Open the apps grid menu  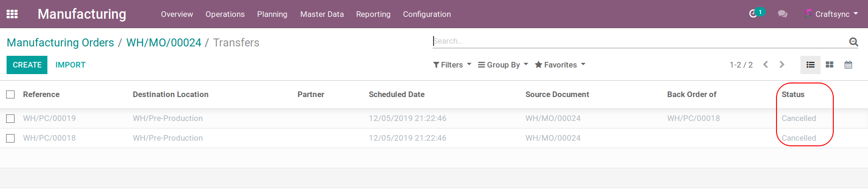click(x=12, y=14)
